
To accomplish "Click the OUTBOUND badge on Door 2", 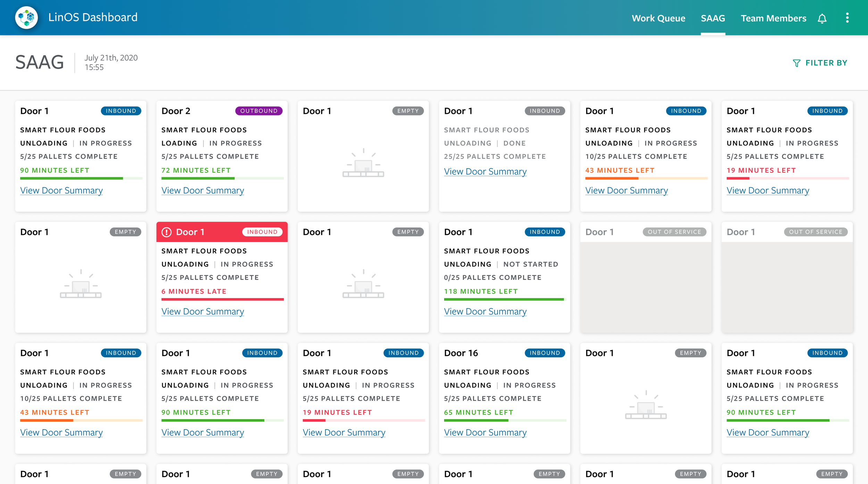I will [x=259, y=111].
